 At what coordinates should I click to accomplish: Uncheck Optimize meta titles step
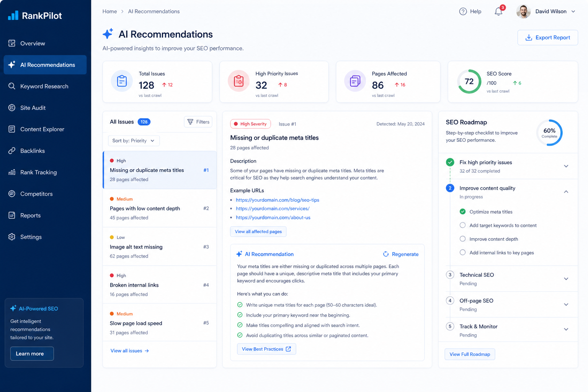(x=462, y=212)
